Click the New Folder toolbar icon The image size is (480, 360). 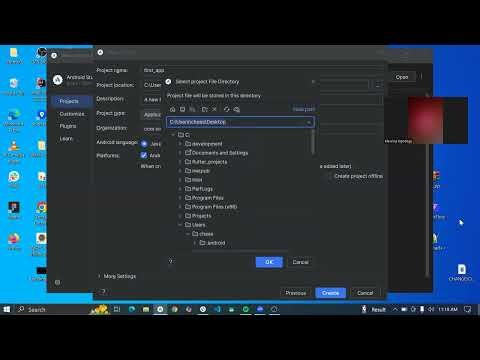pos(205,109)
